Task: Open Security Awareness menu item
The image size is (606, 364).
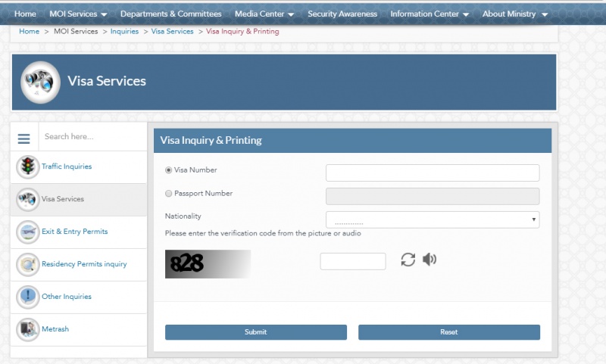Action: coord(342,14)
